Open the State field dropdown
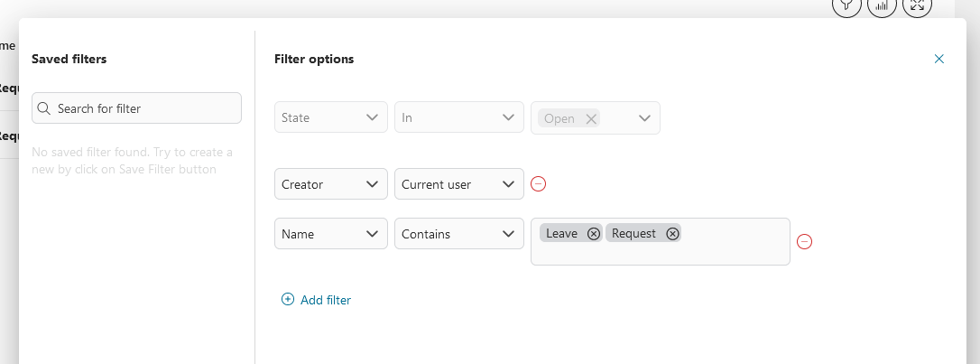The width and height of the screenshot is (980, 364). (330, 118)
